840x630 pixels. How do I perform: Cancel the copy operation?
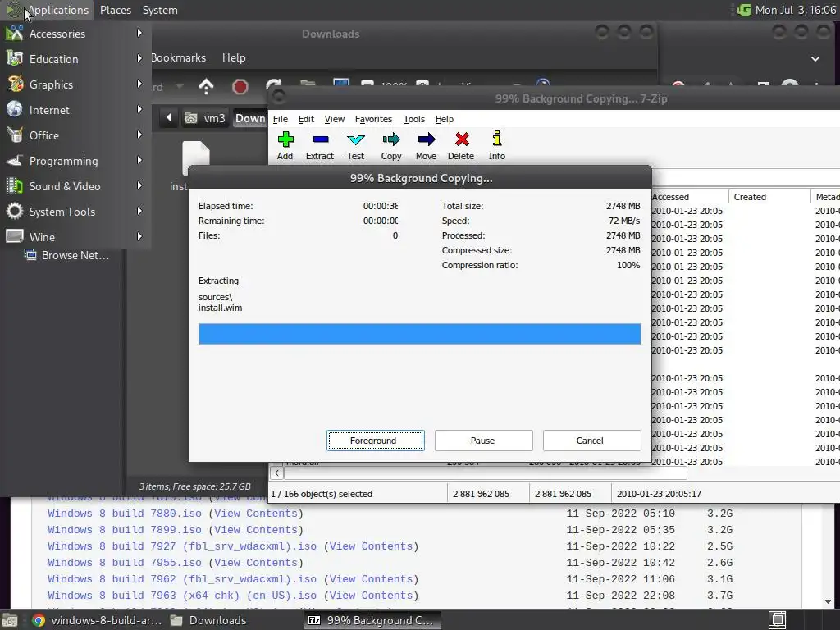[592, 441]
